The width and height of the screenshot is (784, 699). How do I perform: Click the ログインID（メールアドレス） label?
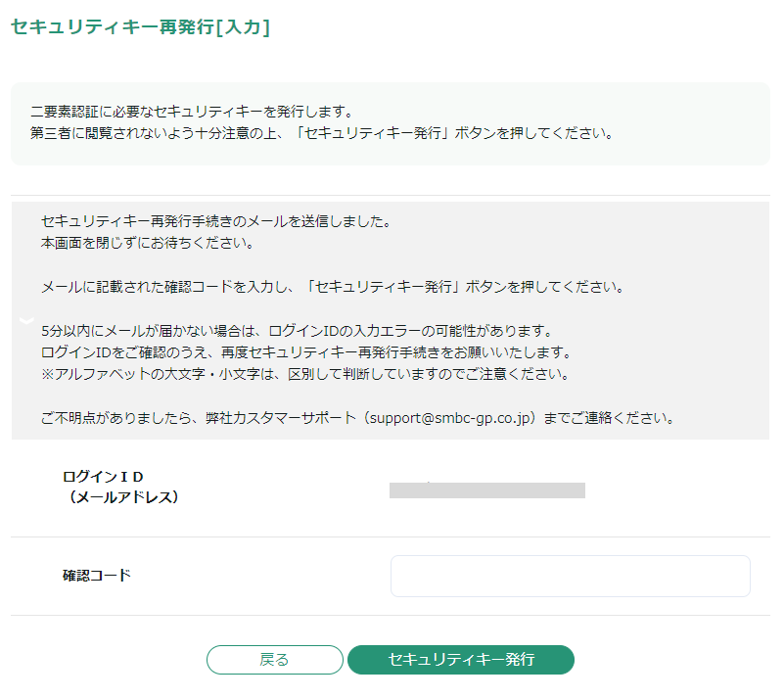120,487
